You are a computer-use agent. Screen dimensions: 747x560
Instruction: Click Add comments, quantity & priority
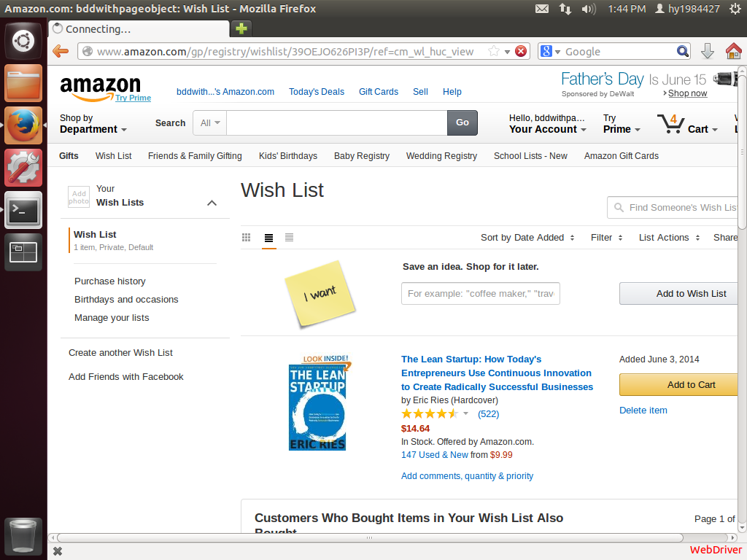tap(467, 475)
